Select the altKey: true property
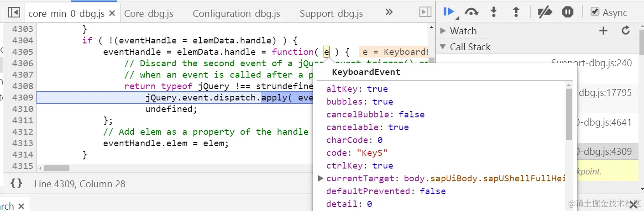The image size is (644, 211). coord(357,89)
